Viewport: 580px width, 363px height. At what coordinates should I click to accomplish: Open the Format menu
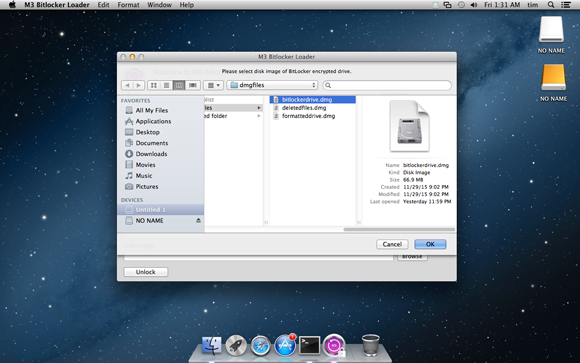(128, 5)
